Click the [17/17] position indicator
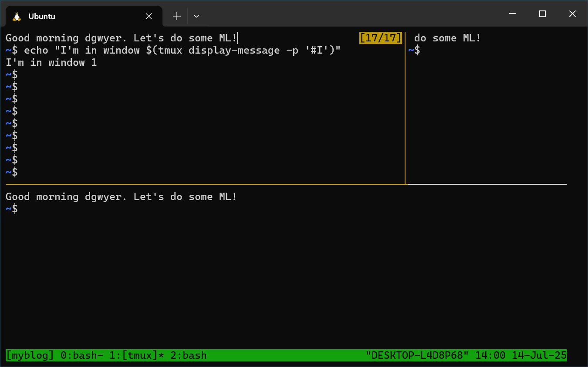This screenshot has width=588, height=367. pos(380,38)
